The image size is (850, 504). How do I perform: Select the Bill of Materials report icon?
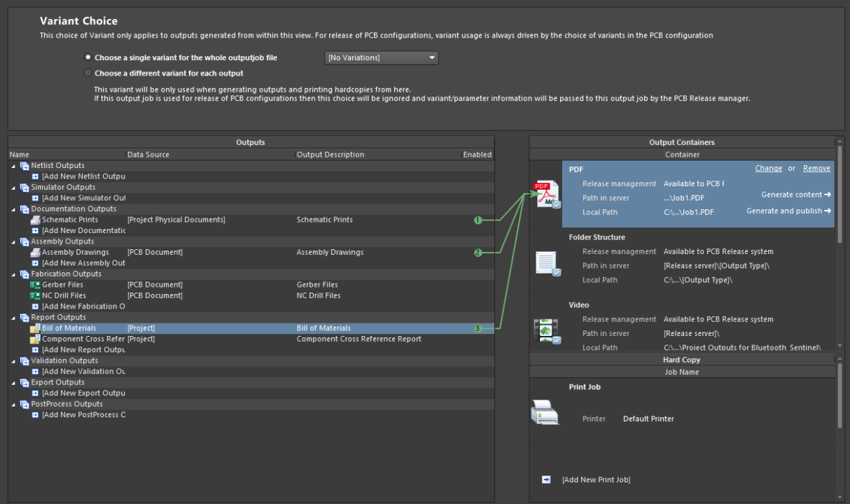click(x=35, y=328)
